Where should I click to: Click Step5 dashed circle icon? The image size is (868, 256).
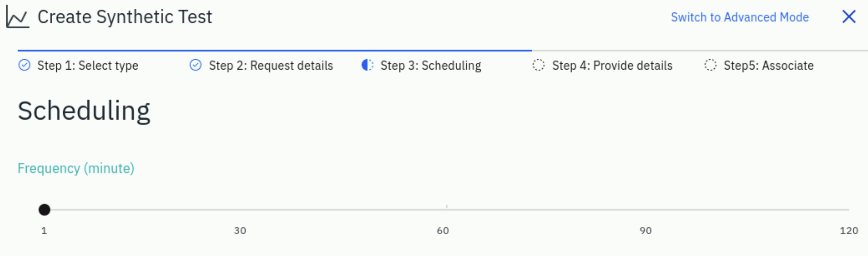click(x=710, y=65)
